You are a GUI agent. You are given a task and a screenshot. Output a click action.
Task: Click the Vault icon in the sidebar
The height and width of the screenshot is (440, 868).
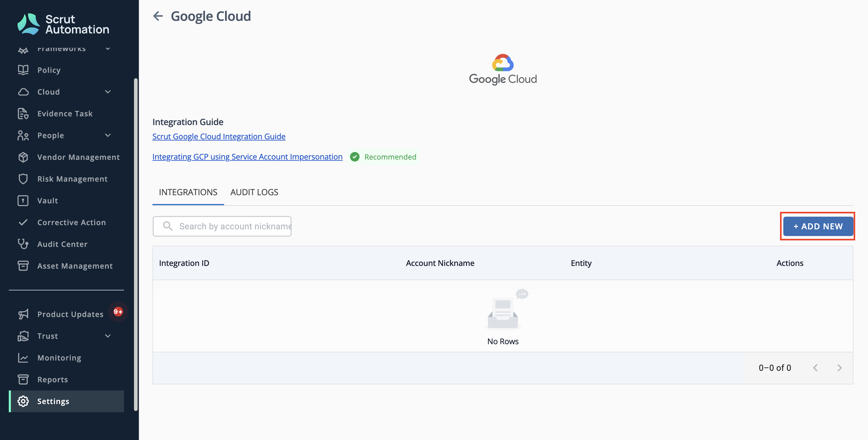23,201
